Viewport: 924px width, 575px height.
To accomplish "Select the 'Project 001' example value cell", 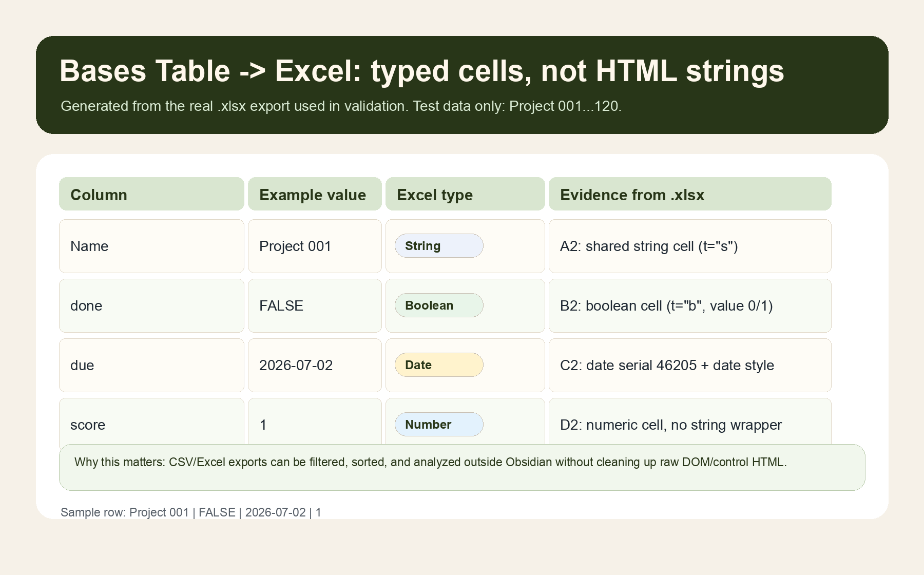I will pos(315,246).
